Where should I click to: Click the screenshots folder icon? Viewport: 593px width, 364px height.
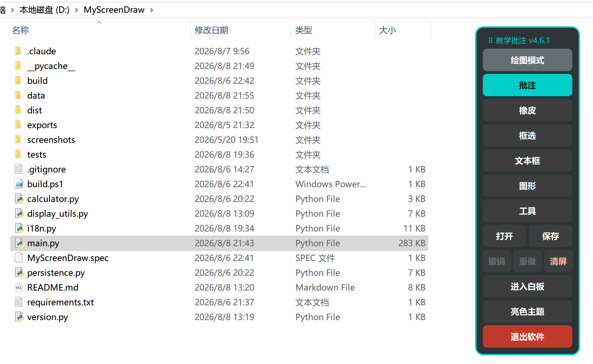[x=18, y=139]
